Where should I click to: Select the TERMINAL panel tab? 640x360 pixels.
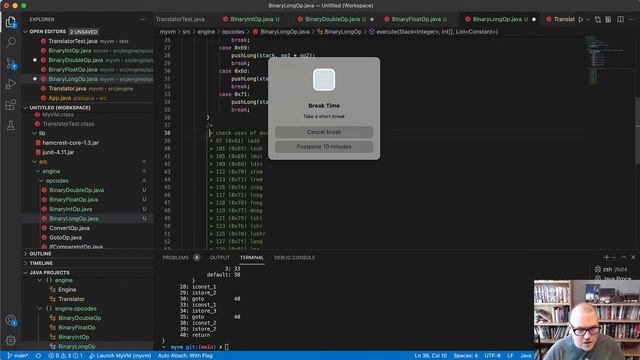pos(252,258)
